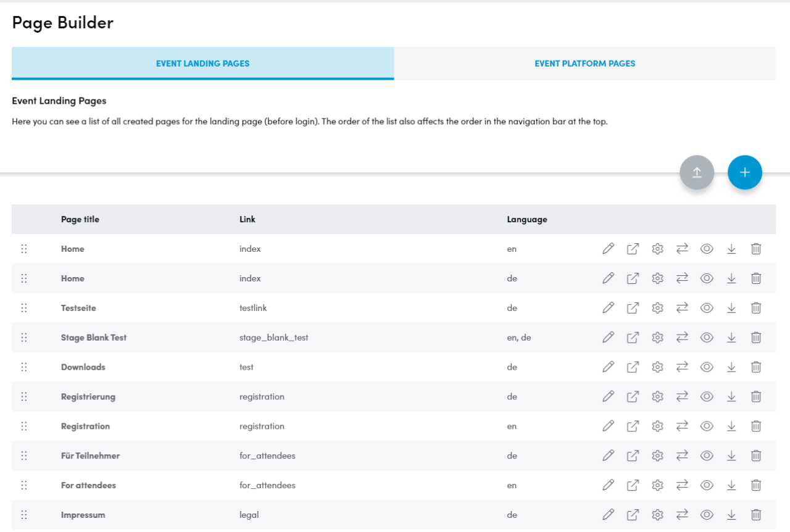Click the Link column header
The height and width of the screenshot is (532, 790).
coord(247,220)
